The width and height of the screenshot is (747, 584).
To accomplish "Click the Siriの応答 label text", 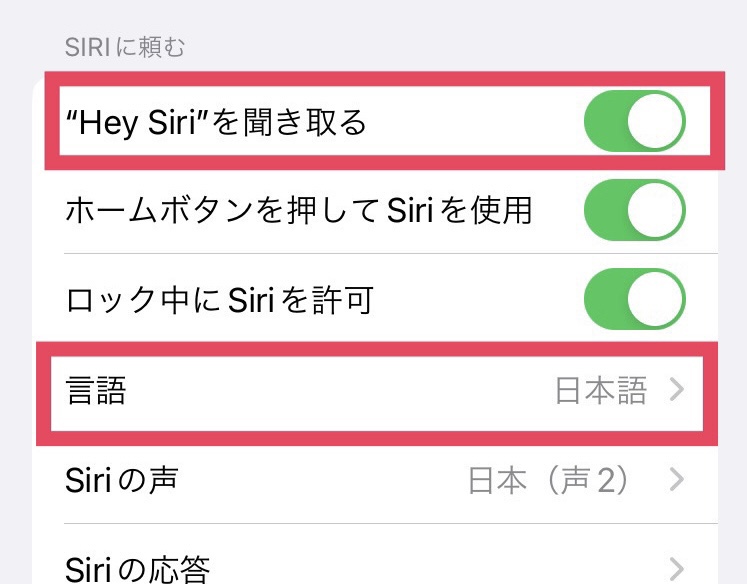I will [x=138, y=569].
